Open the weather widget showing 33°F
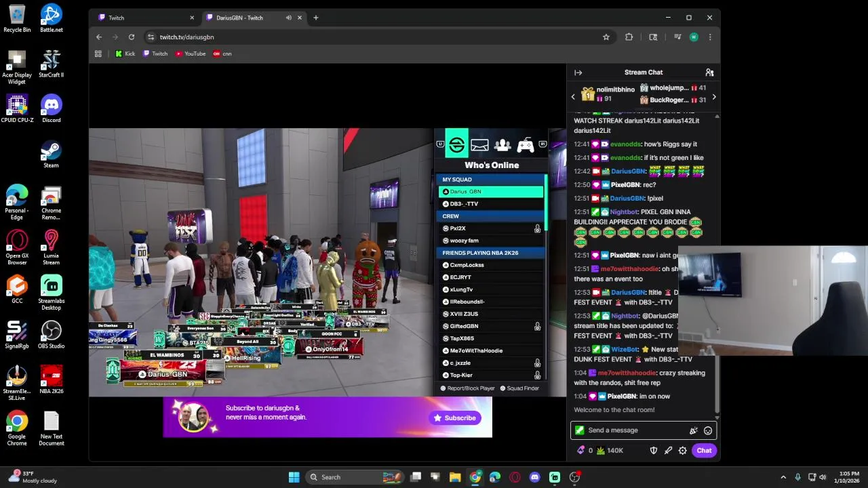This screenshot has width=868, height=488. coord(31,477)
